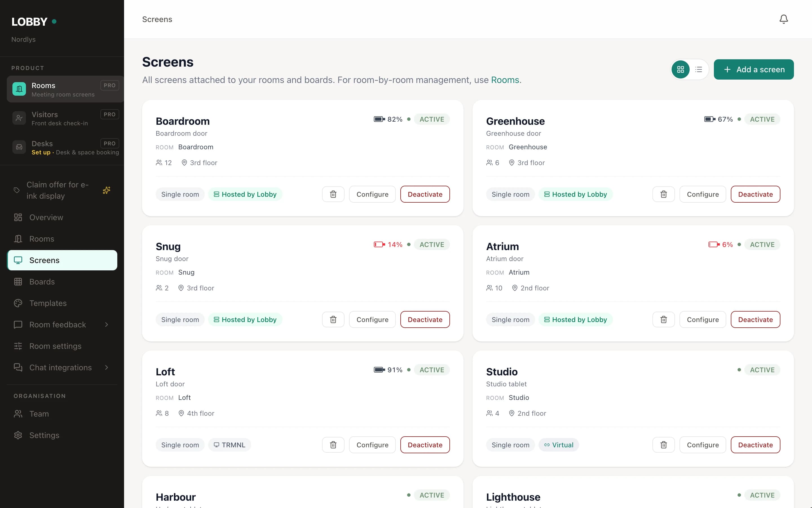812x508 pixels.
Task: Click the sparkle icon beside e-ink offer
Action: coord(106,190)
